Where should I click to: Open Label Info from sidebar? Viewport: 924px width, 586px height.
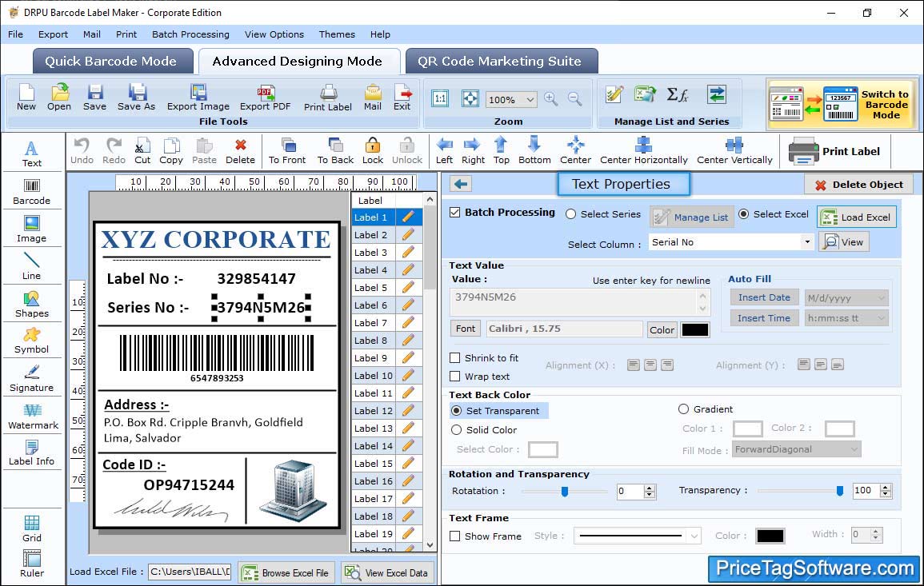coord(32,453)
